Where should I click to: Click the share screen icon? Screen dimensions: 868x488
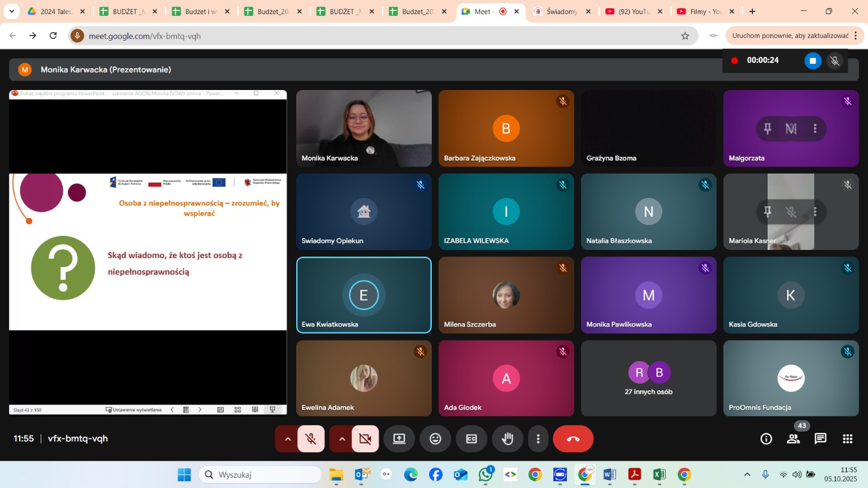[x=399, y=439]
